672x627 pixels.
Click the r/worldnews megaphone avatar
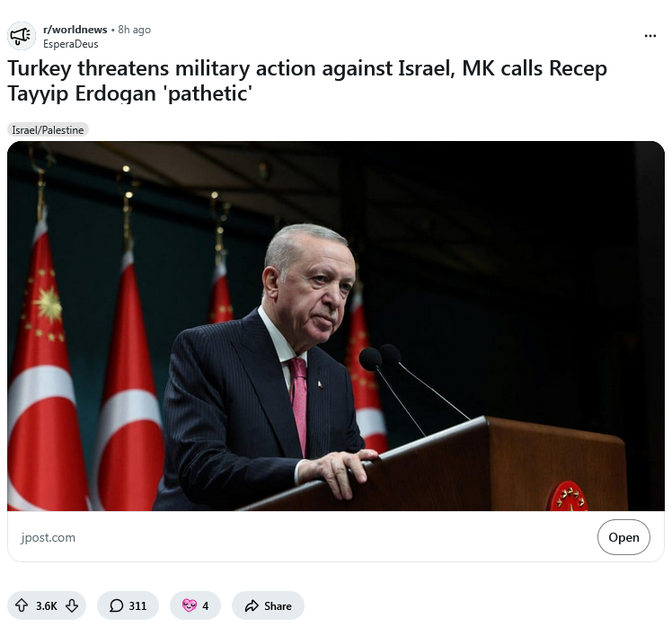(21, 36)
